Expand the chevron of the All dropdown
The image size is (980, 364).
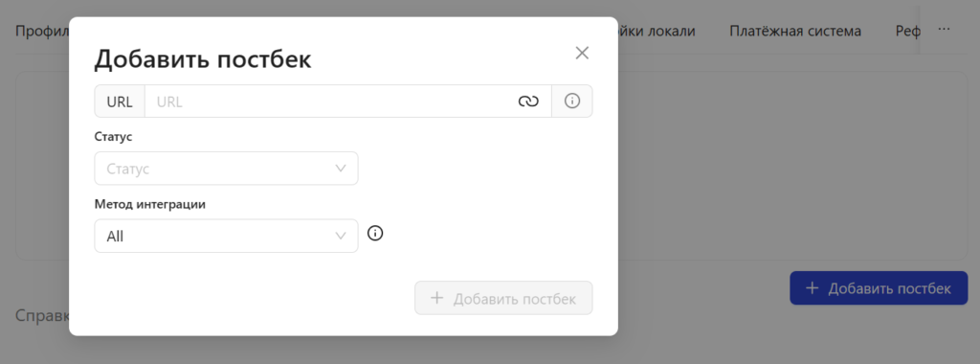tap(341, 236)
